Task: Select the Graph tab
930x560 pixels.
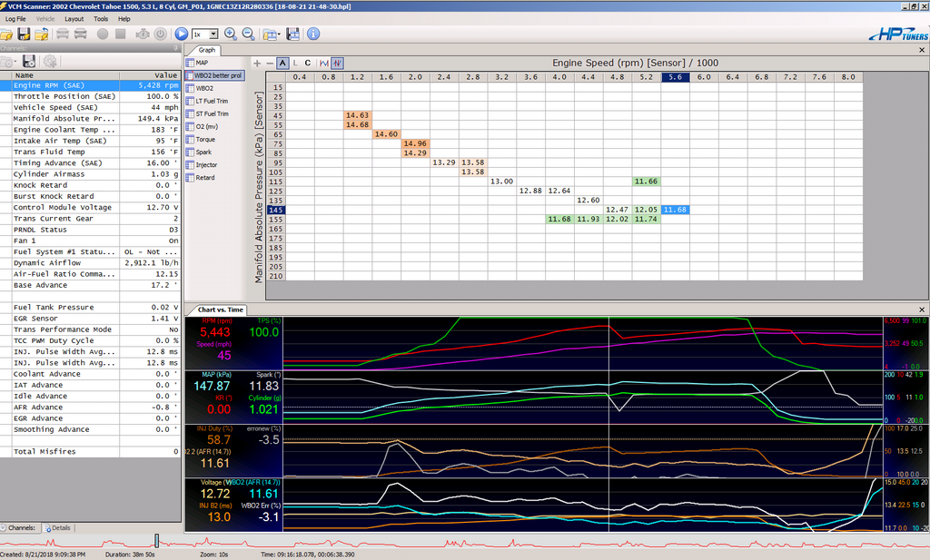Action: pyautogui.click(x=206, y=50)
